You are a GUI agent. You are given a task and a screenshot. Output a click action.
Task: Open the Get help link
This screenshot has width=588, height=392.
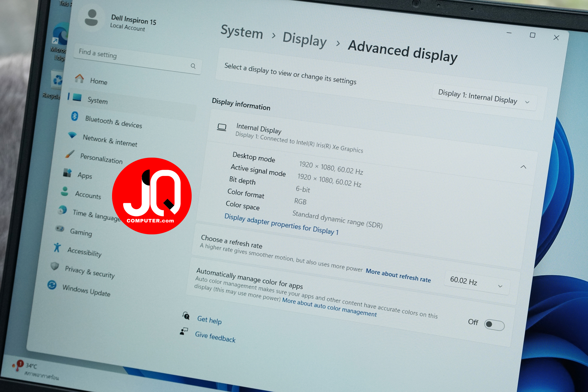click(x=209, y=320)
